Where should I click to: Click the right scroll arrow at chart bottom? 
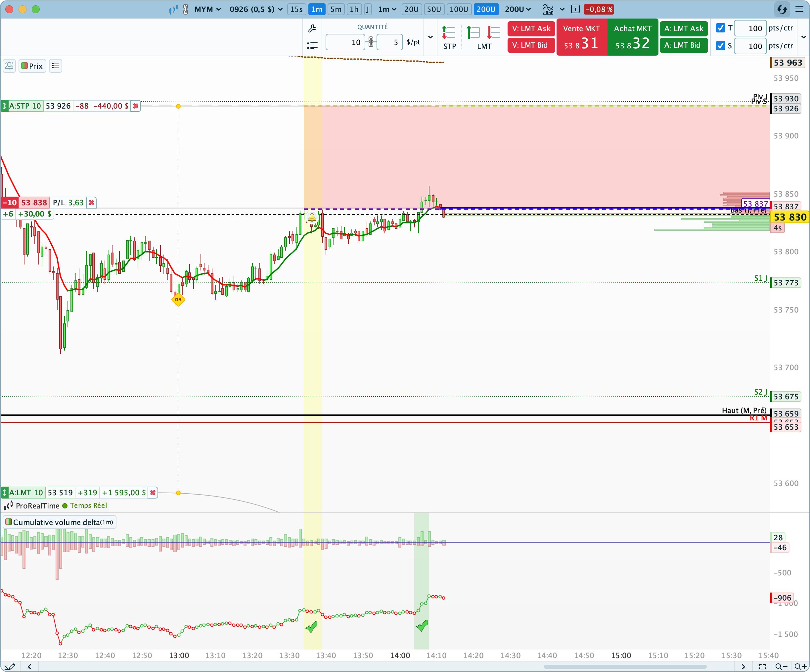coord(743,667)
